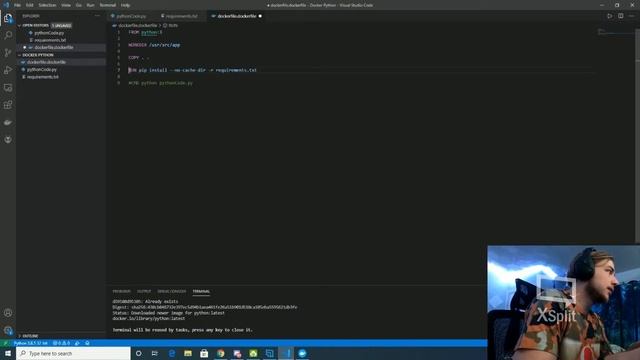Click dockerfile.dockerfile in the breadcrumb
The width and height of the screenshot is (640, 360).
[138, 25]
